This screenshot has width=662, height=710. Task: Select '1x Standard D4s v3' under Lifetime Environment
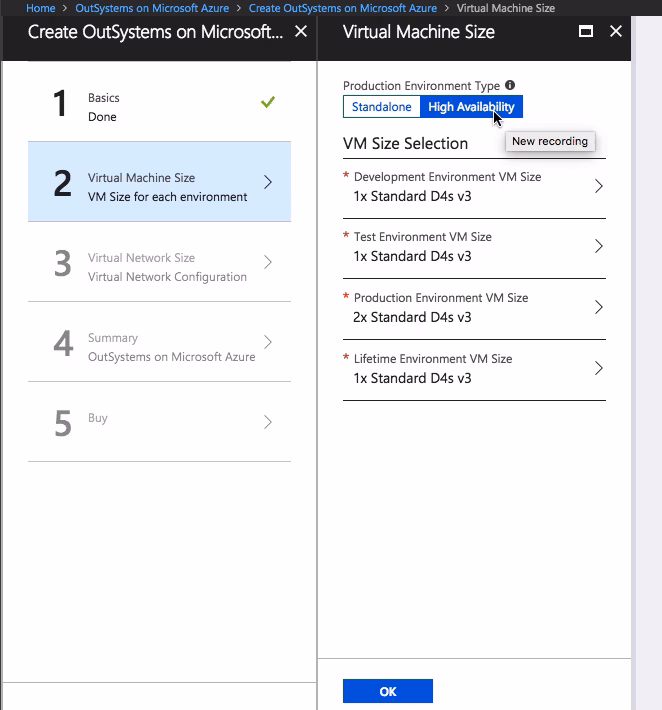coord(412,378)
